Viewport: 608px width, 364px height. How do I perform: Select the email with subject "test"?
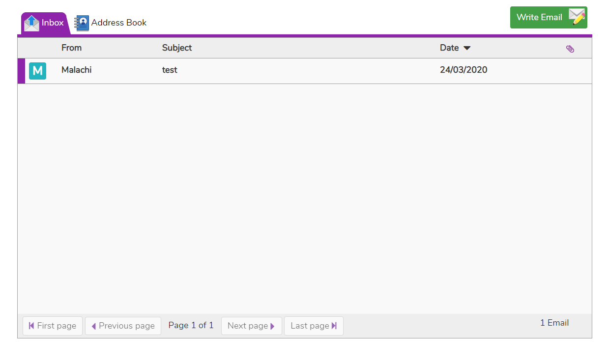[170, 70]
